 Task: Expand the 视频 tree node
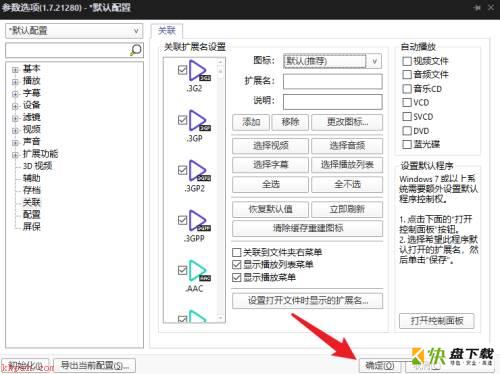coord(15,130)
